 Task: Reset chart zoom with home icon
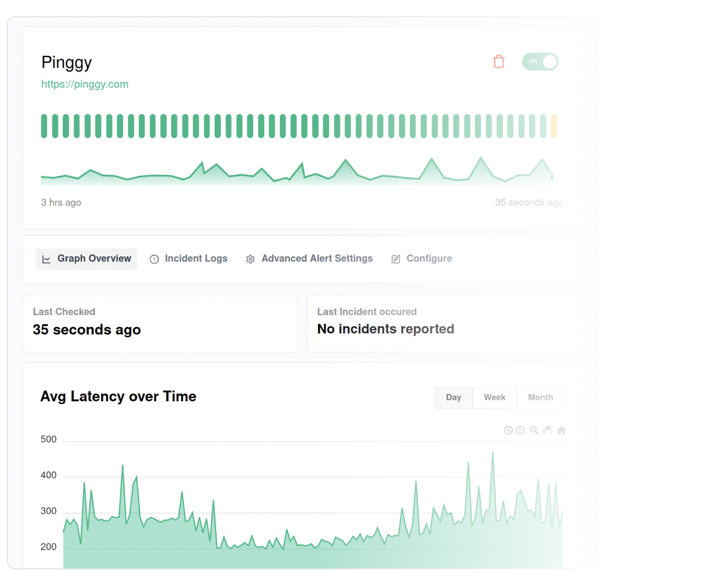[x=561, y=430]
